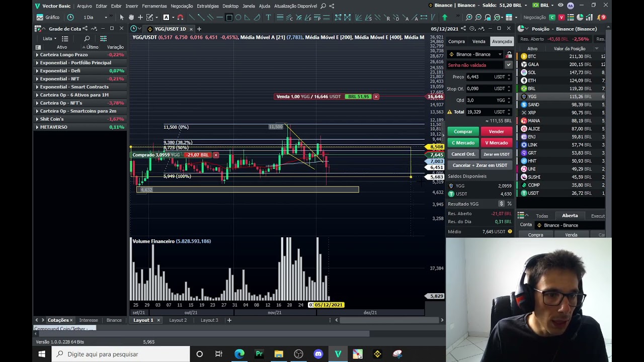Image resolution: width=644 pixels, height=362 pixels.
Task: Open the Estratégias menu
Action: [207, 6]
